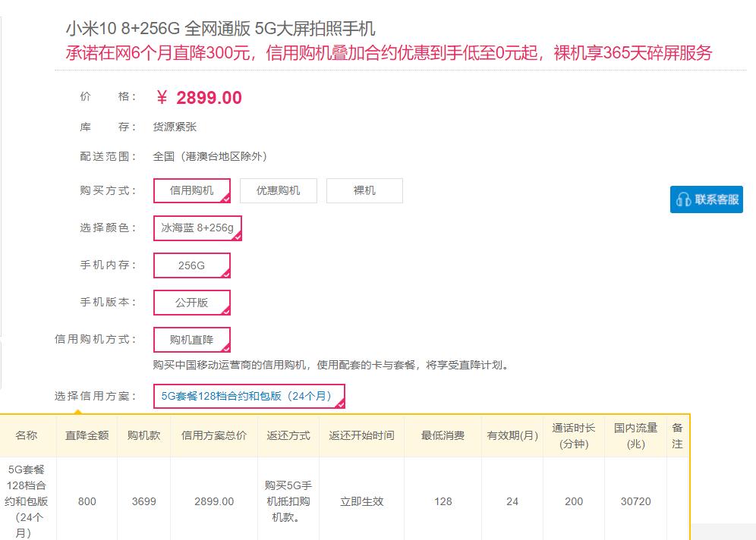756x540 pixels.
Task: Click the 直降金额 column header
Action: (x=86, y=435)
